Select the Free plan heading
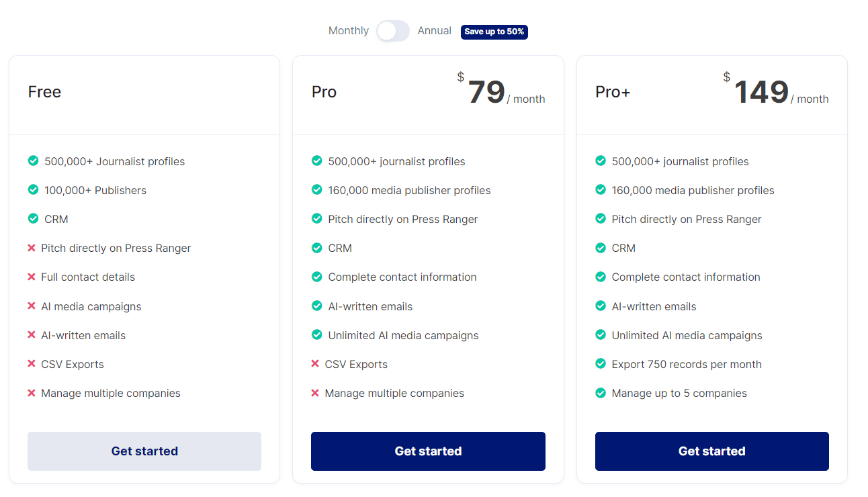The width and height of the screenshot is (868, 497). click(x=44, y=92)
